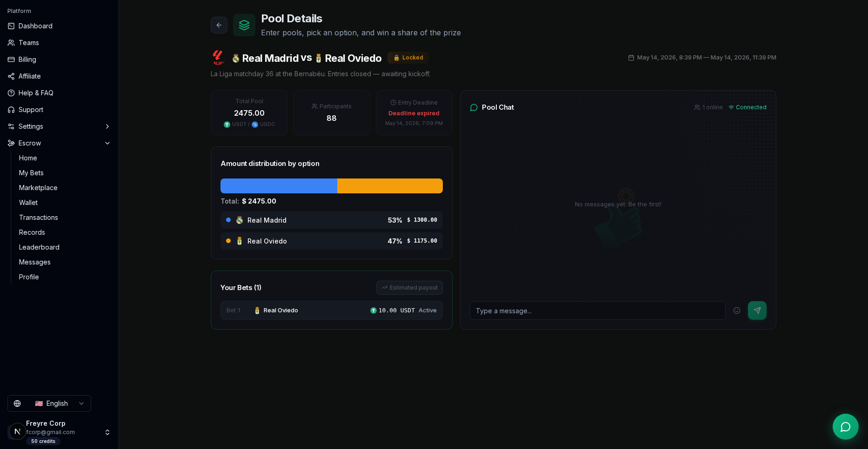Image resolution: width=868 pixels, height=449 pixels.
Task: Click the Support headset icon
Action: (x=11, y=110)
